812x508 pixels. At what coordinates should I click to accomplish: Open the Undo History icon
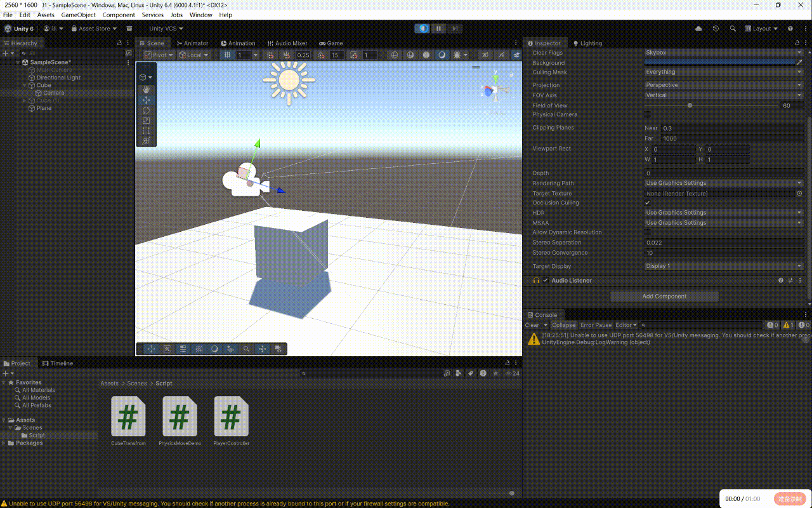coord(716,29)
